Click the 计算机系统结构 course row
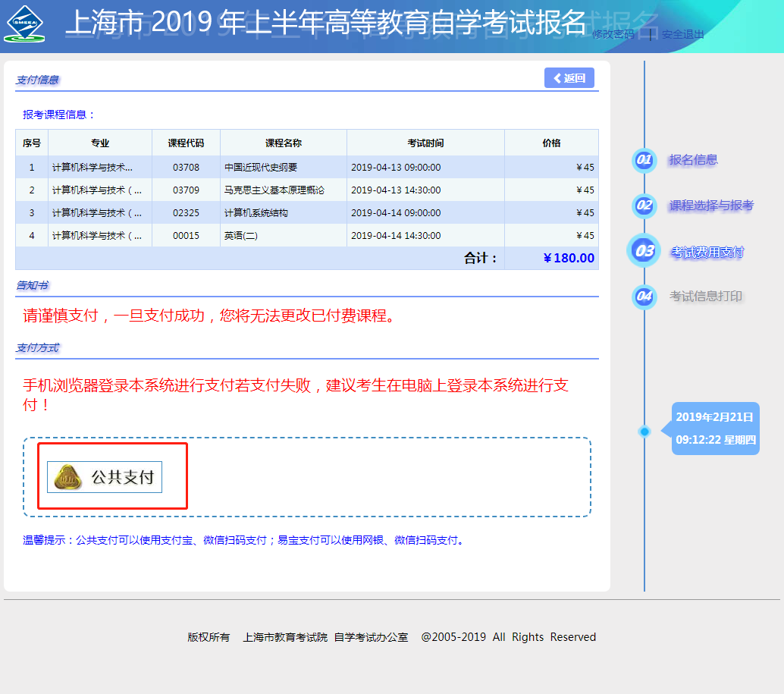The image size is (784, 694). coord(256,213)
